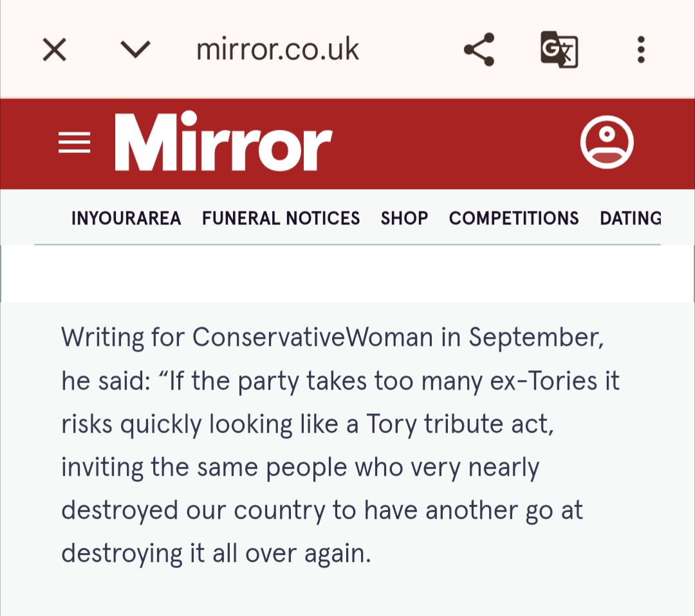Viewport: 695px width, 616px height.
Task: Expand the browser page options chevron
Action: point(135,50)
